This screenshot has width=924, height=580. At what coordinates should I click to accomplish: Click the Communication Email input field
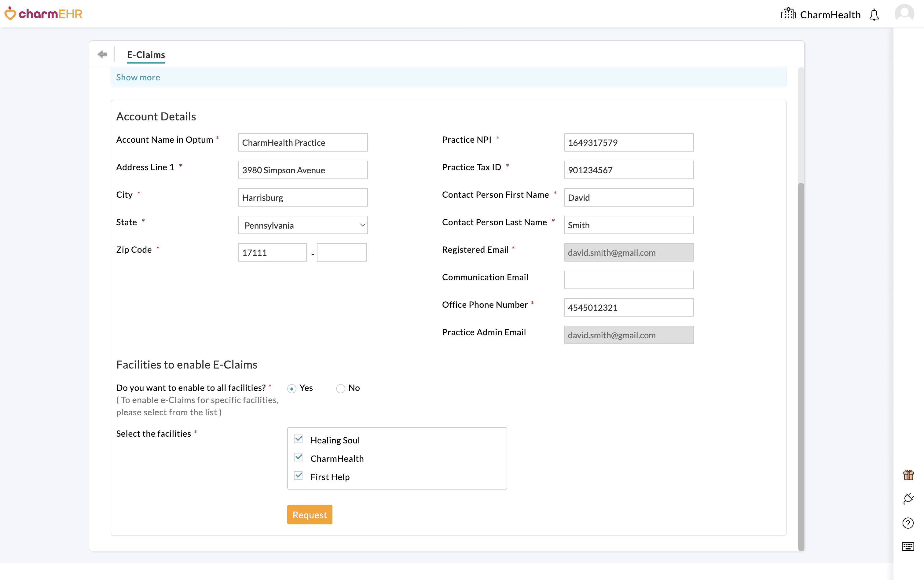click(628, 280)
